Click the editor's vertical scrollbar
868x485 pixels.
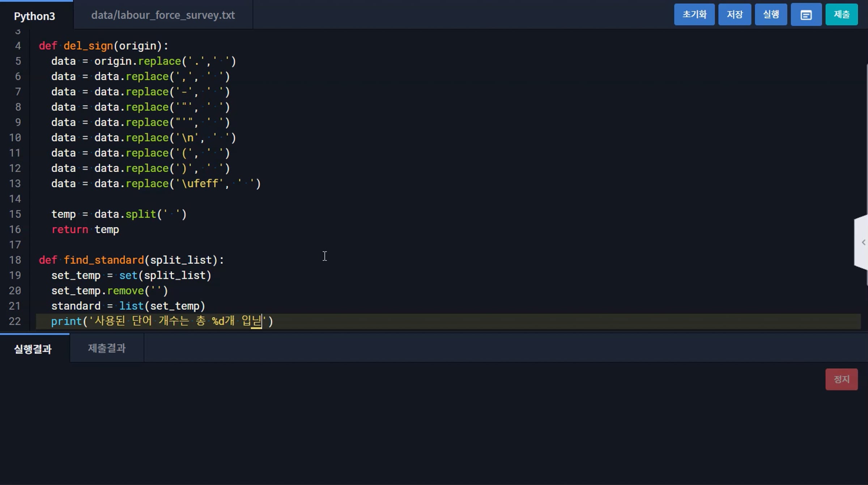pyautogui.click(x=867, y=145)
